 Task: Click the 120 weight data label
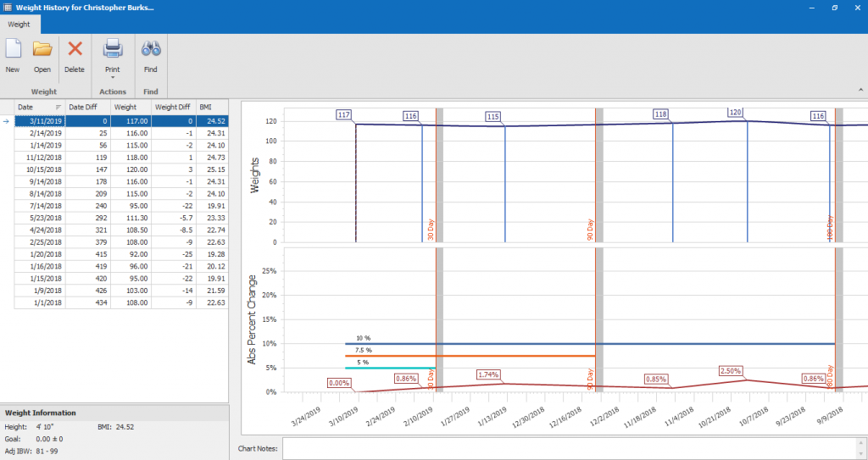(x=736, y=112)
